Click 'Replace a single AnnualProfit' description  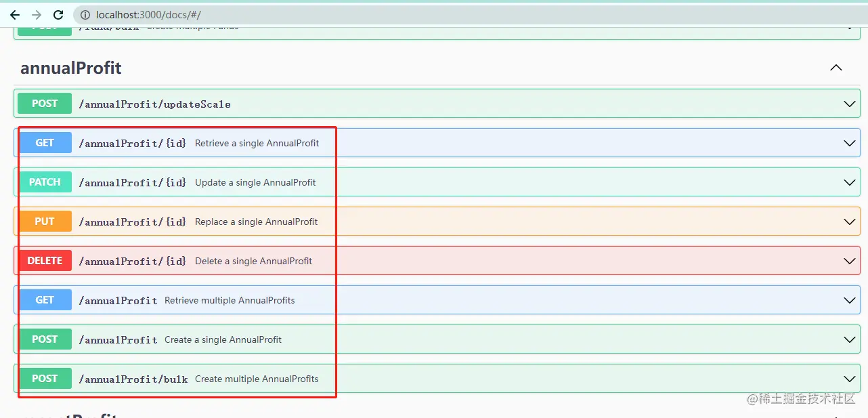257,222
